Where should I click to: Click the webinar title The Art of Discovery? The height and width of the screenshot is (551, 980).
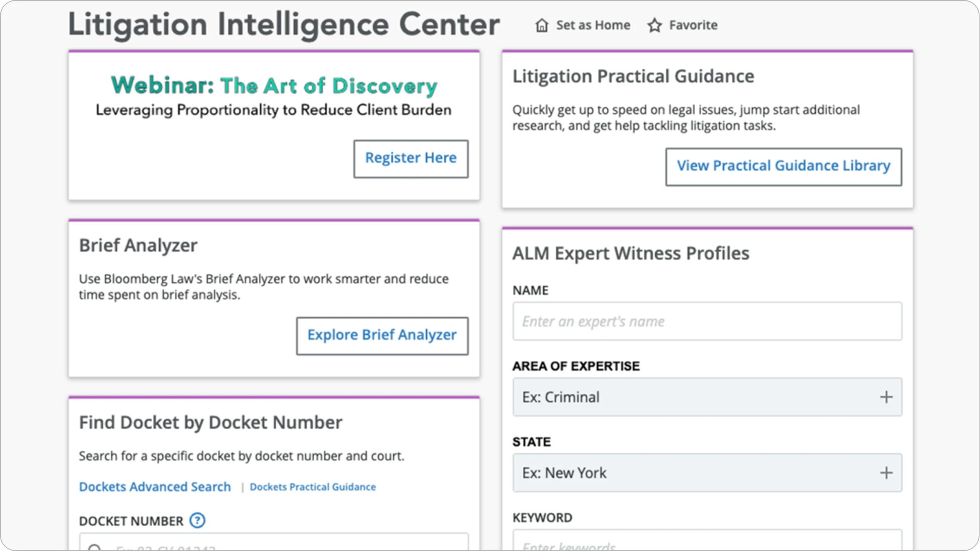274,86
